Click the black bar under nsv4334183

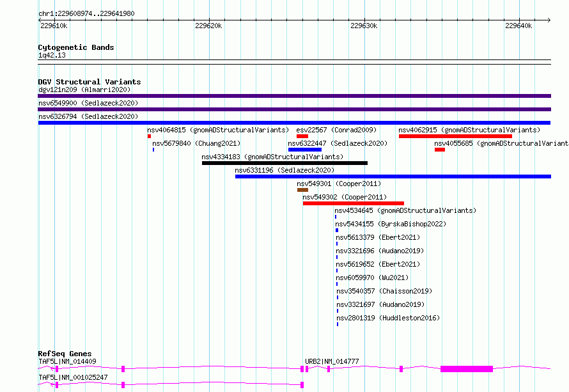(x=285, y=163)
